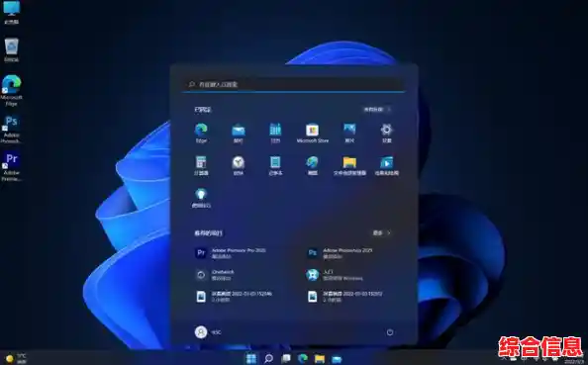Open File Explorer from the taskbar
Screen dimensions: 588x365
pyautogui.click(x=320, y=358)
